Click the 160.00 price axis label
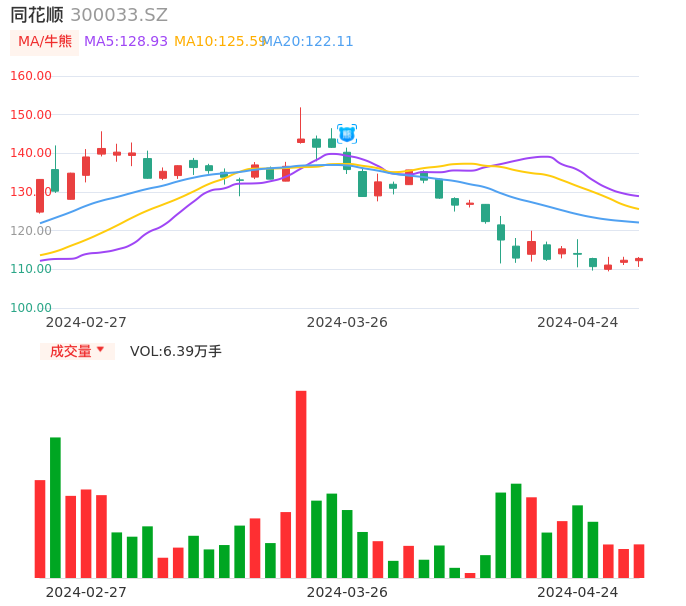This screenshot has height=606, width=686. pos(31,76)
